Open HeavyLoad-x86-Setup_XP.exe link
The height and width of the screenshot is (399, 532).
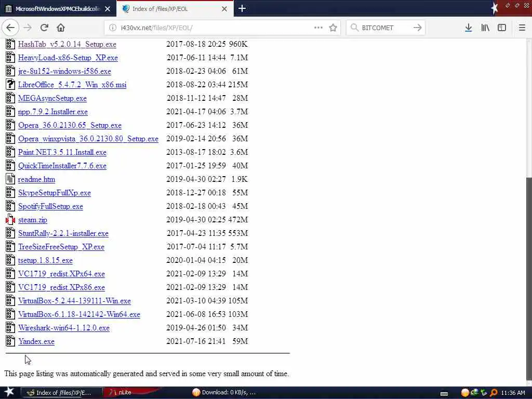click(x=68, y=58)
